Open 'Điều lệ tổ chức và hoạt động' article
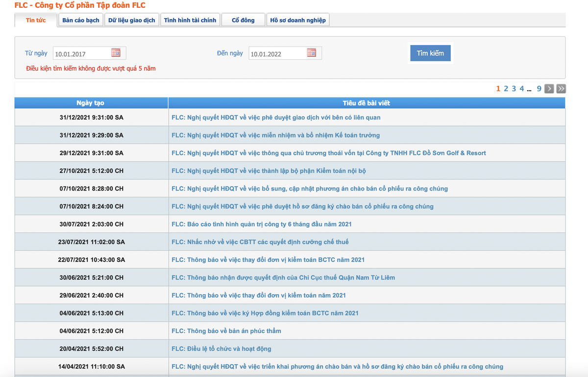Image resolution: width=588 pixels, height=377 pixels. coord(221,349)
